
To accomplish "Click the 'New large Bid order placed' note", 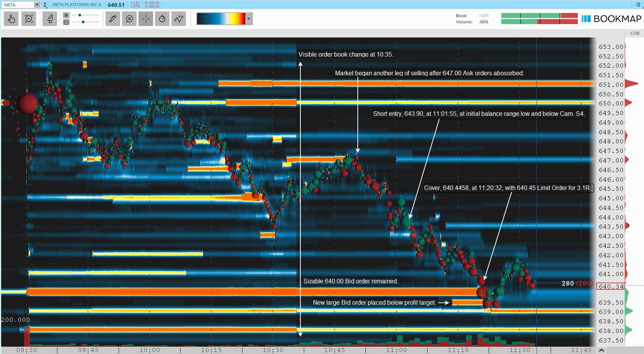I will point(374,303).
